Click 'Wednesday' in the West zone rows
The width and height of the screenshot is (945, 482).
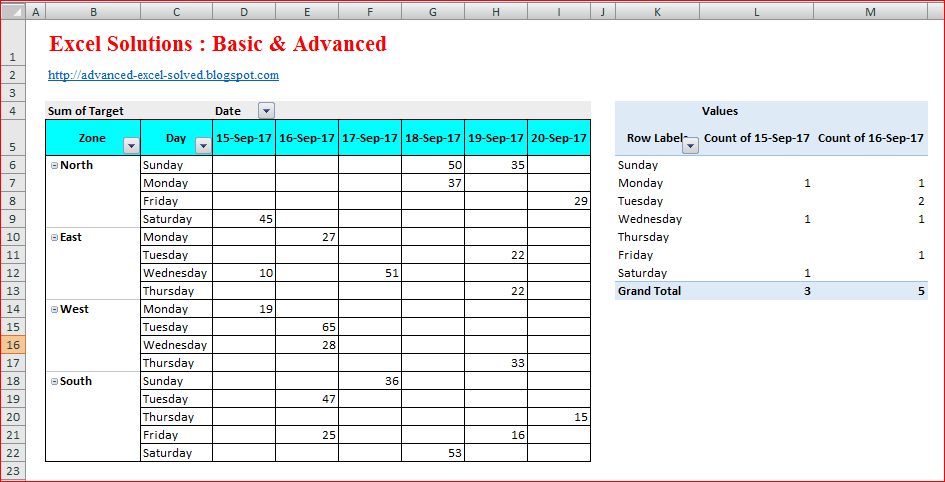pyautogui.click(x=175, y=345)
